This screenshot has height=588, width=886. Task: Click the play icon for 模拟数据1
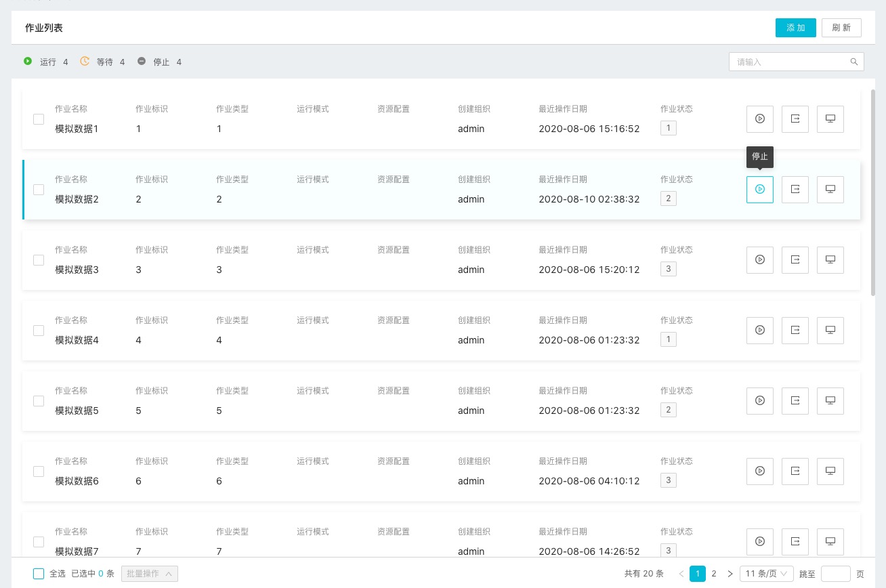pos(760,119)
